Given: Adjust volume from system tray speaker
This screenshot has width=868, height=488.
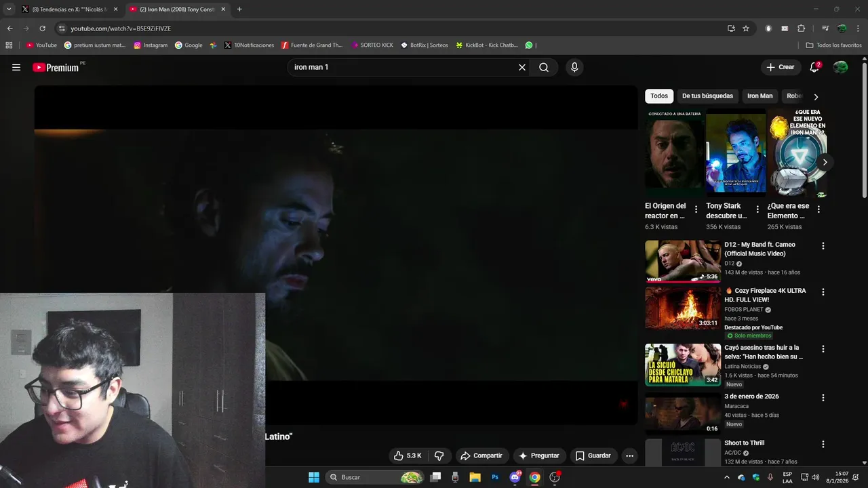Looking at the screenshot, I should pos(815,477).
